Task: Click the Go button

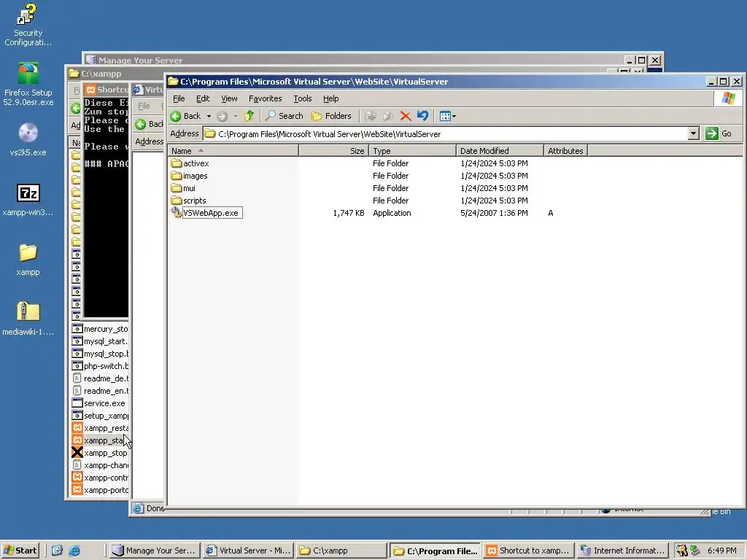Action: tap(719, 134)
